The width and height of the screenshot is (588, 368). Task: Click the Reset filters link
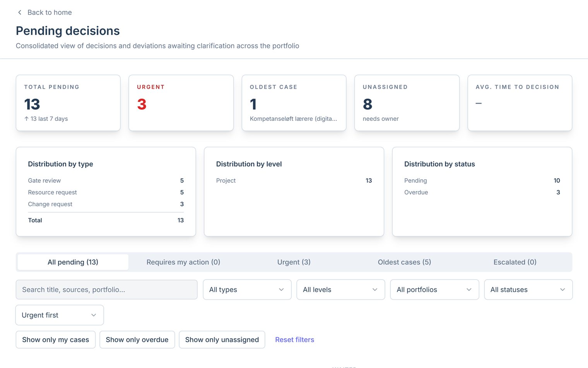pos(294,340)
